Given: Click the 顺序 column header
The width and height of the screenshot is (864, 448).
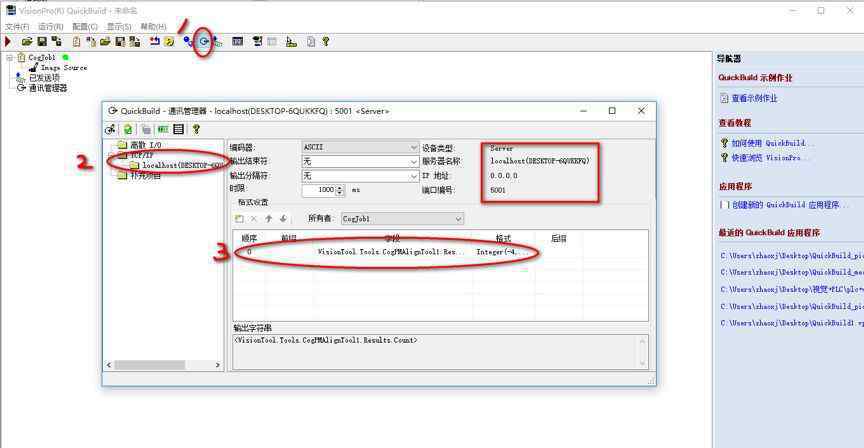Looking at the screenshot, I should click(x=249, y=239).
